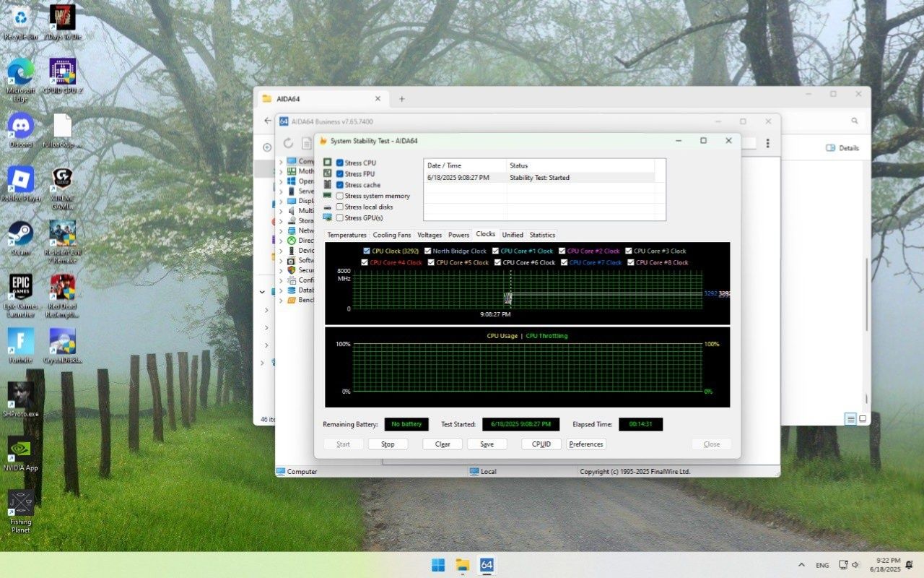This screenshot has height=578, width=924.
Task: Open Windows Start menu
Action: click(438, 564)
